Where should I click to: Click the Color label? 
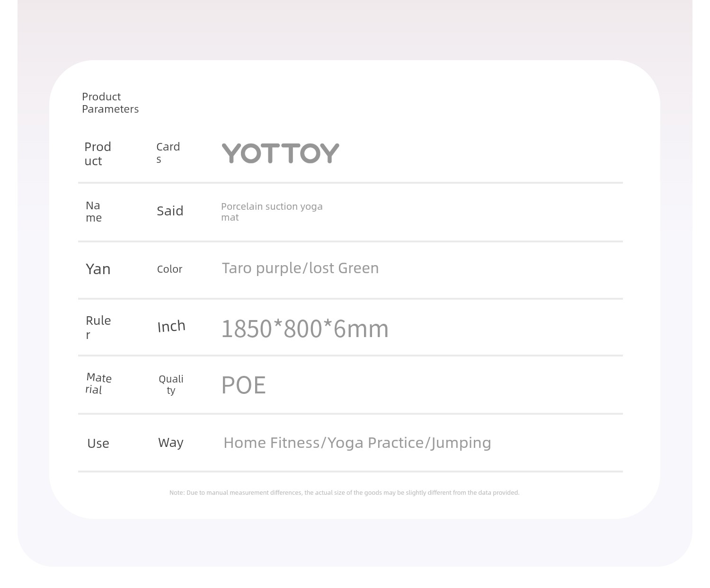point(169,269)
